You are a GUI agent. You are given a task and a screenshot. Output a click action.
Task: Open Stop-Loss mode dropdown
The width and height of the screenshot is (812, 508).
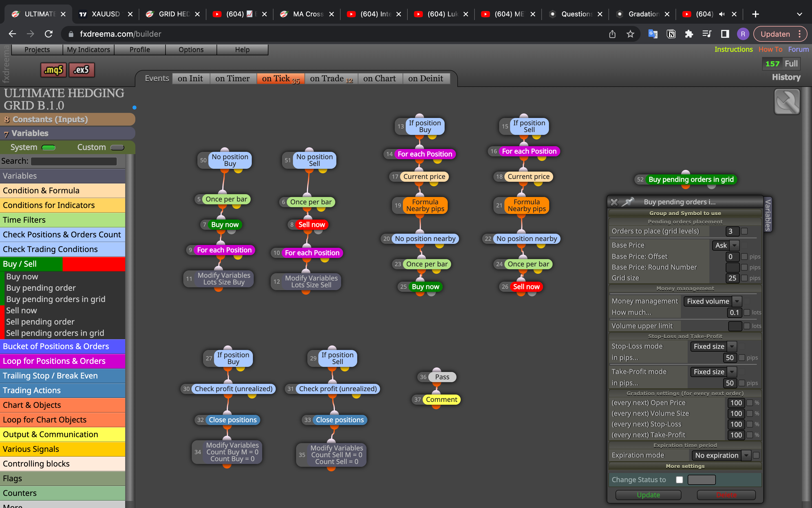pos(713,346)
